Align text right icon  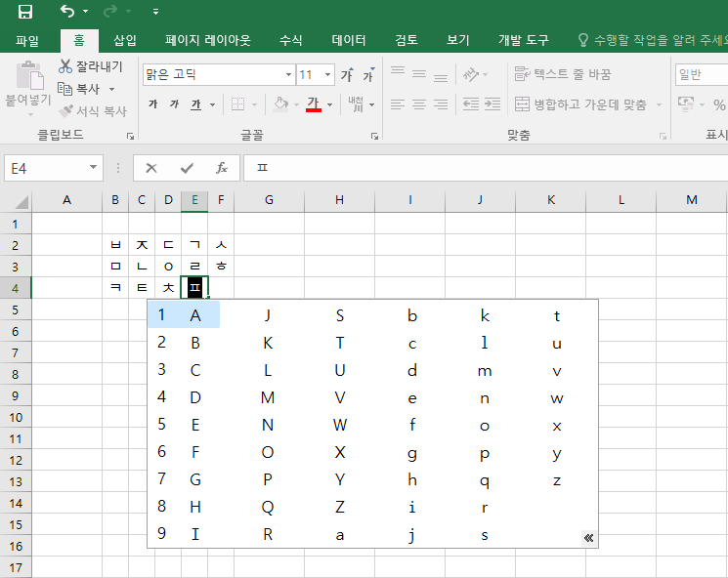[x=441, y=104]
